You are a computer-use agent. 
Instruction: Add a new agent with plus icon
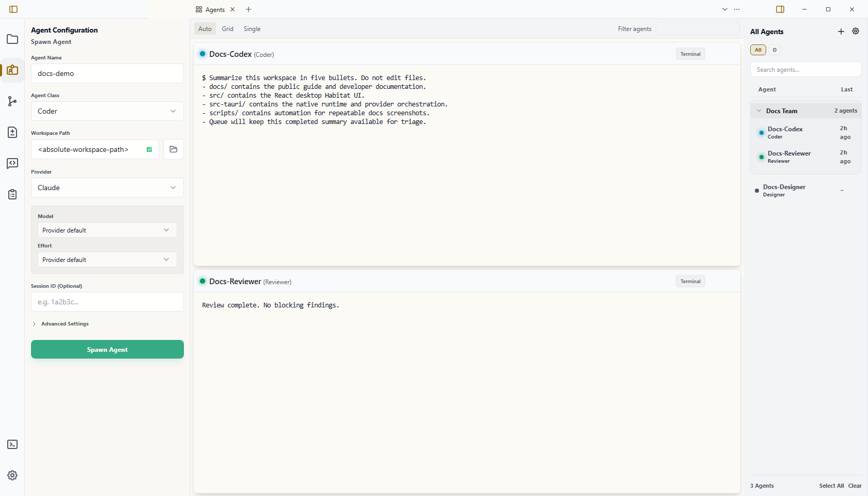841,32
